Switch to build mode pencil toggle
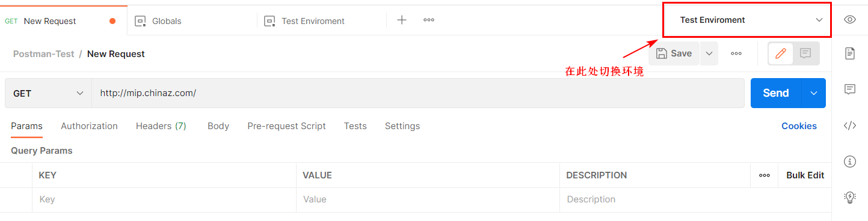The height and width of the screenshot is (221, 868). tap(781, 53)
